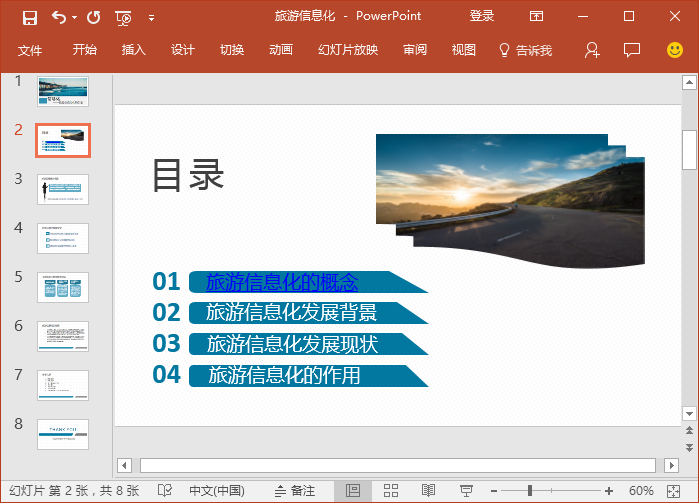Go to previous slide double-arrow button
Screen dimensions: 699x503
click(x=689, y=431)
